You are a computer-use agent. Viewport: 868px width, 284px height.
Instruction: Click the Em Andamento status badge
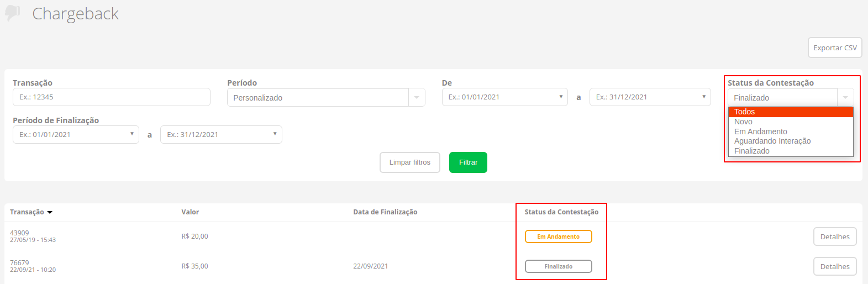click(x=558, y=236)
